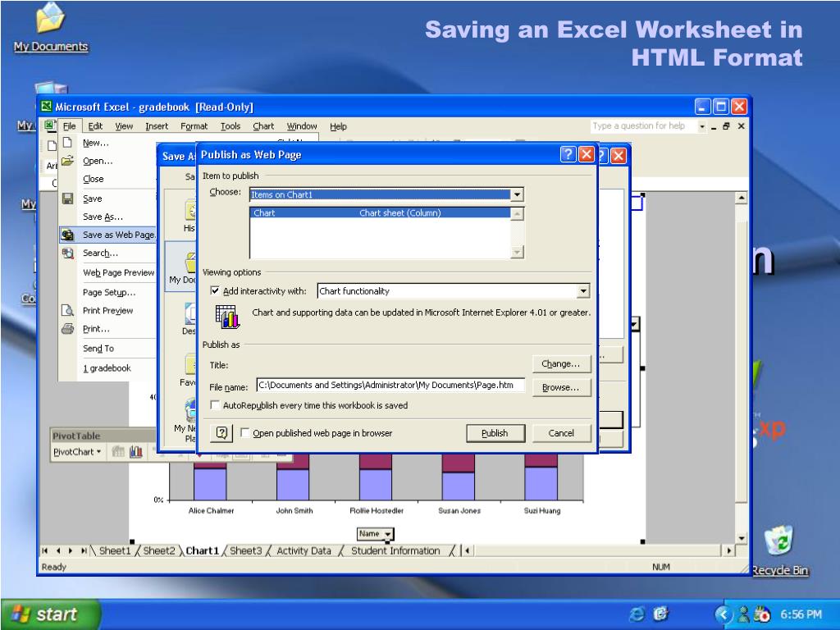
Task: Open the Chart menu
Action: [263, 126]
